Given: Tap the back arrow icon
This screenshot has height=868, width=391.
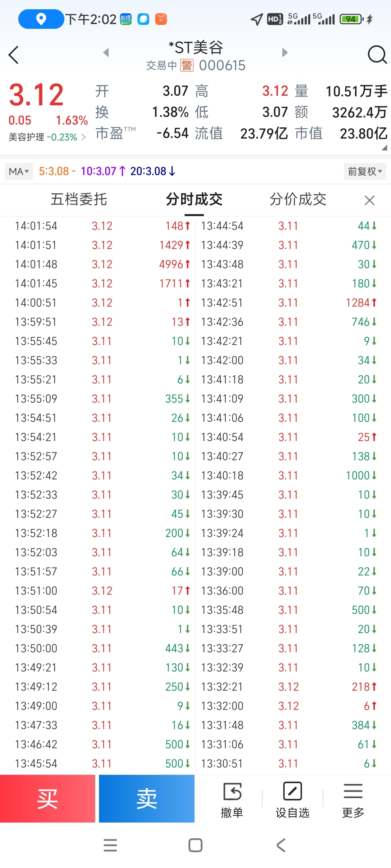Looking at the screenshot, I should click(x=13, y=55).
